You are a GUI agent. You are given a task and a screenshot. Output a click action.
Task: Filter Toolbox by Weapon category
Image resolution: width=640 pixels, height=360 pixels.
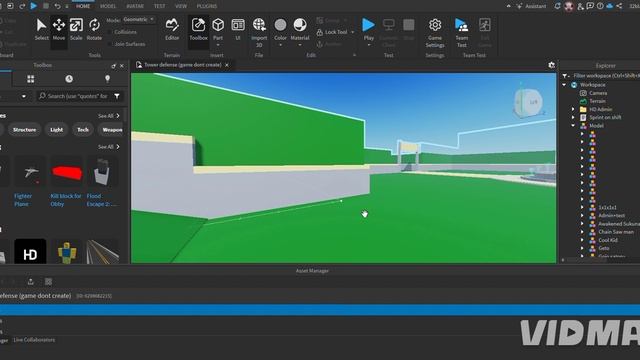point(112,130)
